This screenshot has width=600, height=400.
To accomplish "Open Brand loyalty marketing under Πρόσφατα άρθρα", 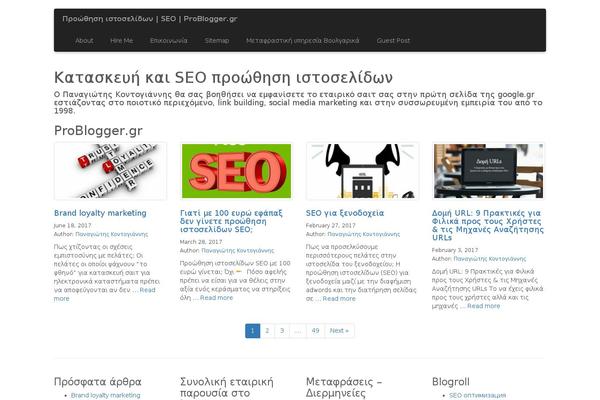I will pos(106,395).
